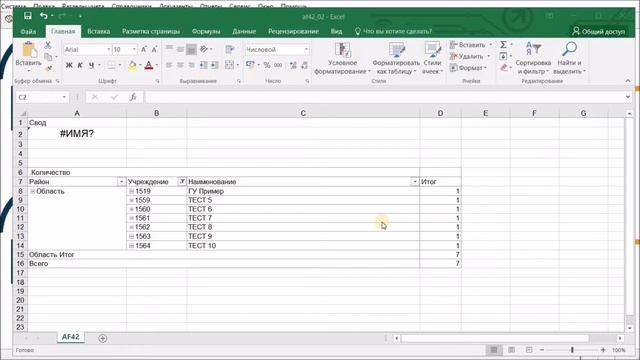
Task: Cut selection with scissors icon
Action: pos(48,45)
